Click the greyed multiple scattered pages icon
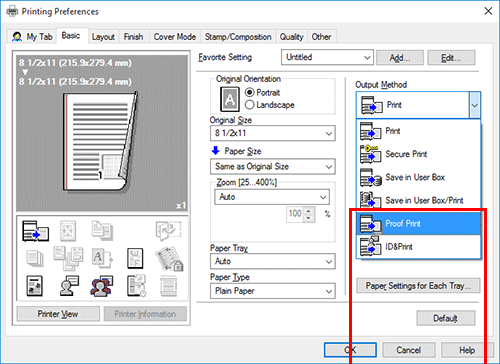 pos(68,258)
